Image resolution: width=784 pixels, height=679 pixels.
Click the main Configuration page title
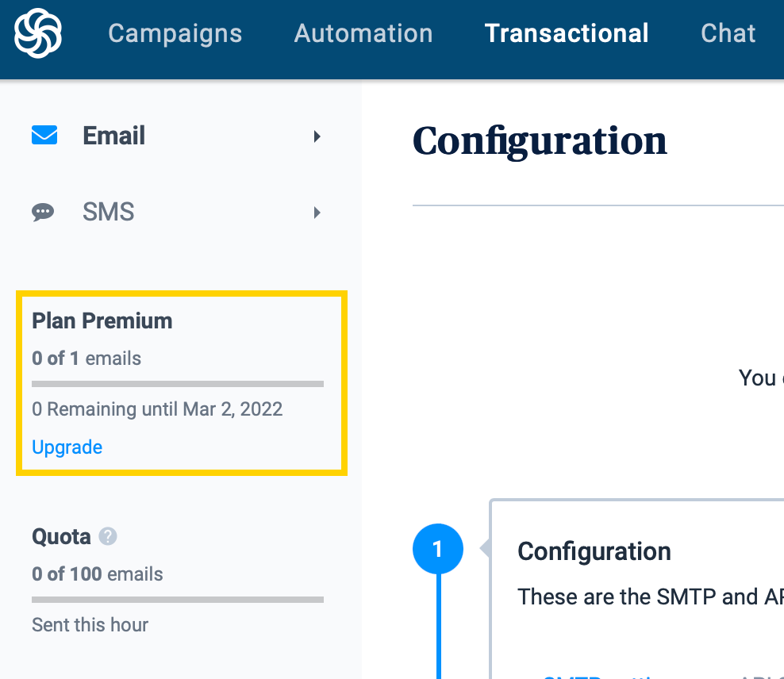coord(540,141)
